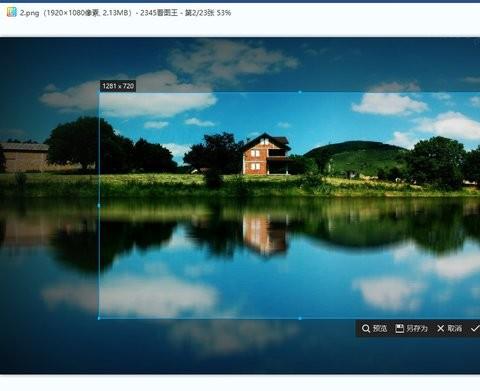Image resolution: width=480 pixels, height=391 pixels.
Task: Confirm the crop with the checkmark icon
Action: pyautogui.click(x=475, y=329)
